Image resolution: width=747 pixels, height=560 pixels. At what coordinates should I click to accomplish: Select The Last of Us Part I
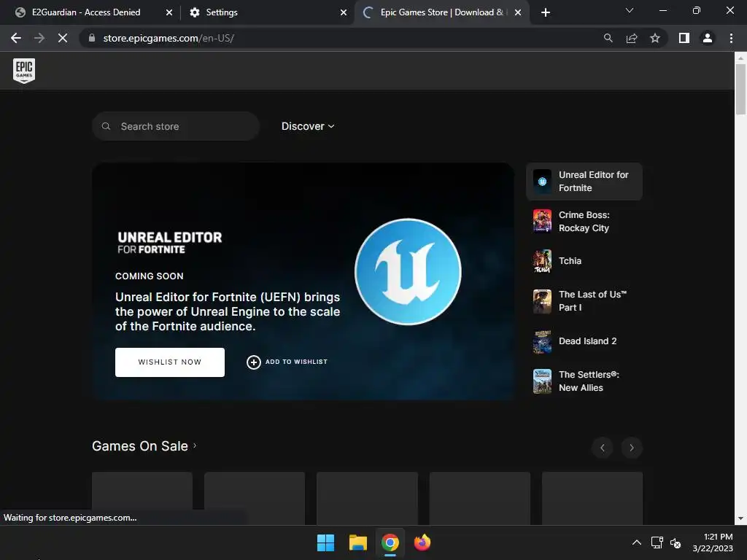584,301
